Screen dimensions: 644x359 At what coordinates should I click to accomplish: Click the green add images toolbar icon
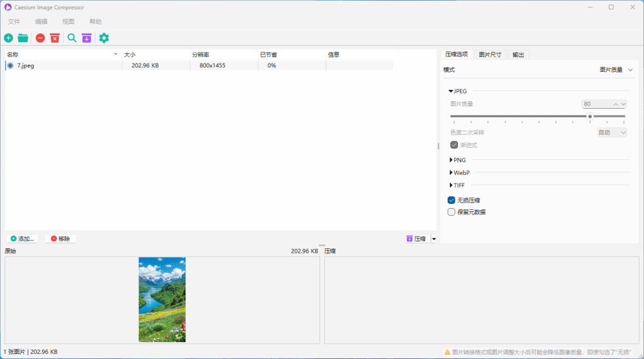pyautogui.click(x=8, y=38)
